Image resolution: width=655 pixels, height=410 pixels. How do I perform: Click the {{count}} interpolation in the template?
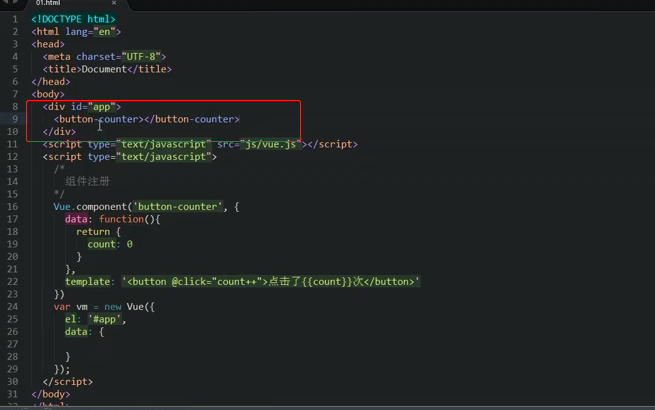(327, 282)
